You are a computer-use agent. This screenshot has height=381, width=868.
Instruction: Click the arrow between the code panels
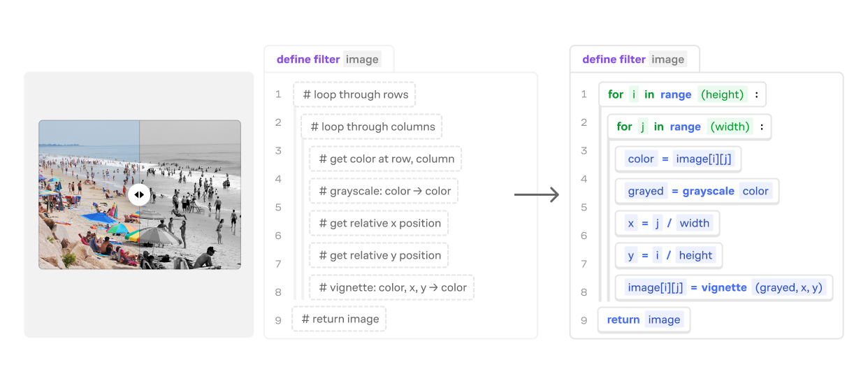[x=537, y=195]
